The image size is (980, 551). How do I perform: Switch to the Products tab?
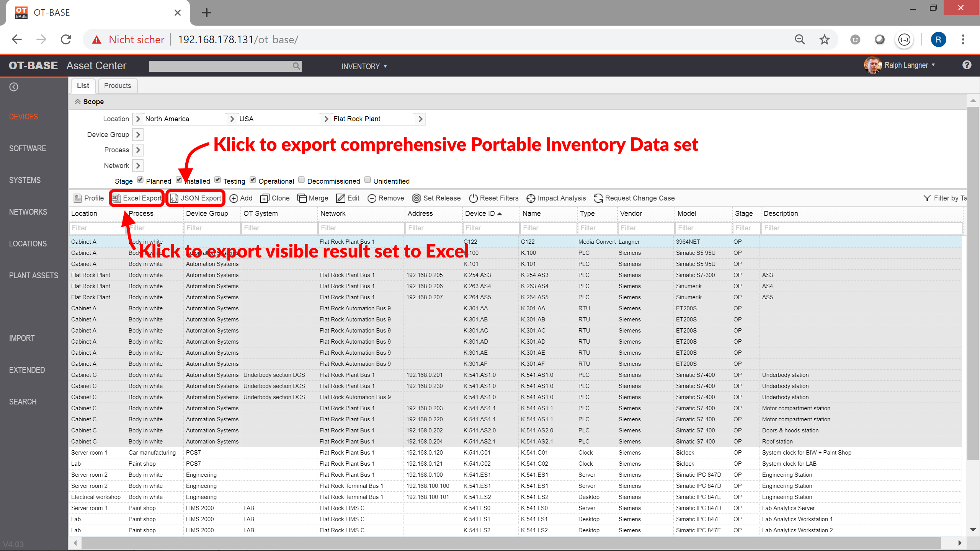118,86
